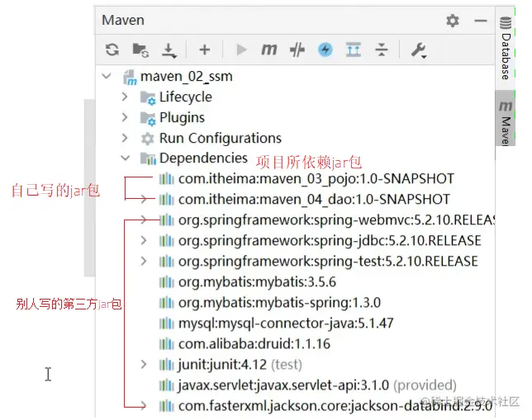The height and width of the screenshot is (420, 532).
Task: Click library icon beside druid:1.1.16
Action: click(x=167, y=344)
